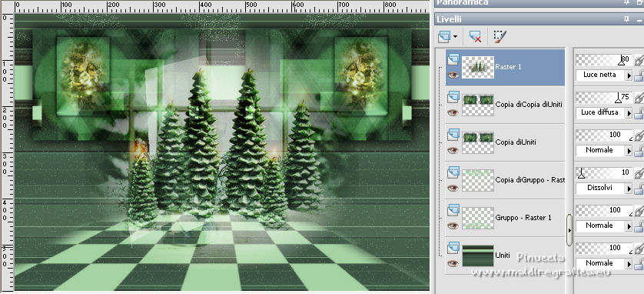Click the Uniti layer thumbnail
This screenshot has height=294, width=644.
click(x=478, y=256)
